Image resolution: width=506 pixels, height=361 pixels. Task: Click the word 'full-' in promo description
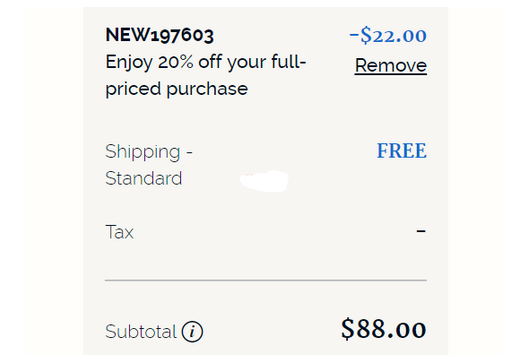(289, 62)
